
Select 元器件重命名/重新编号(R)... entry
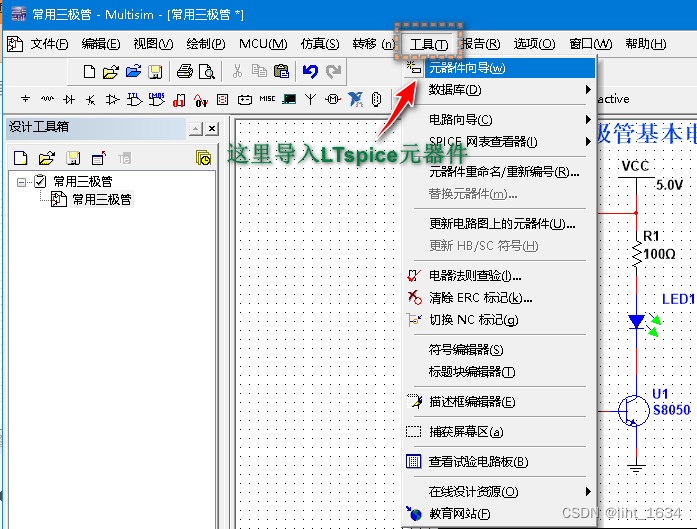(500, 172)
